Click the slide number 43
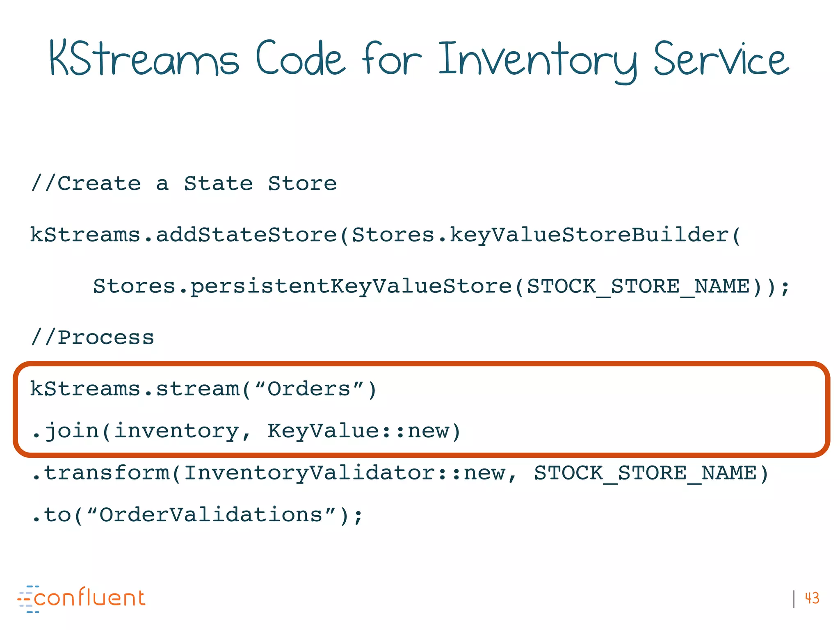This screenshot has width=840, height=630. point(812,598)
